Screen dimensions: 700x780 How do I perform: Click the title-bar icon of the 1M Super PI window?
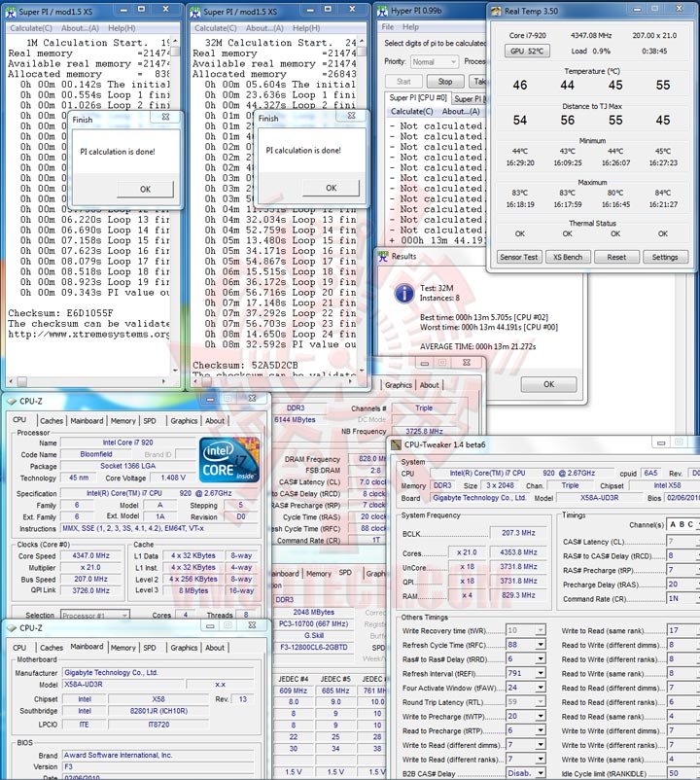(x=11, y=12)
